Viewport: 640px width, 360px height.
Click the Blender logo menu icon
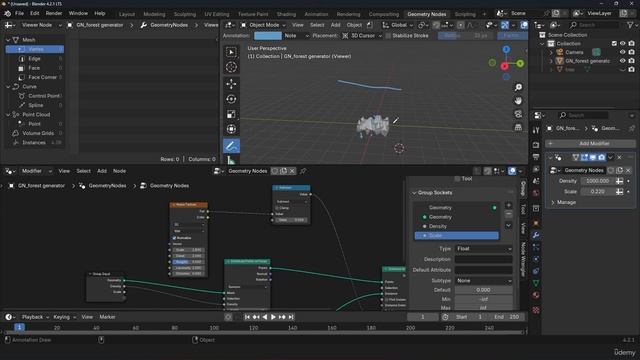[7, 13]
